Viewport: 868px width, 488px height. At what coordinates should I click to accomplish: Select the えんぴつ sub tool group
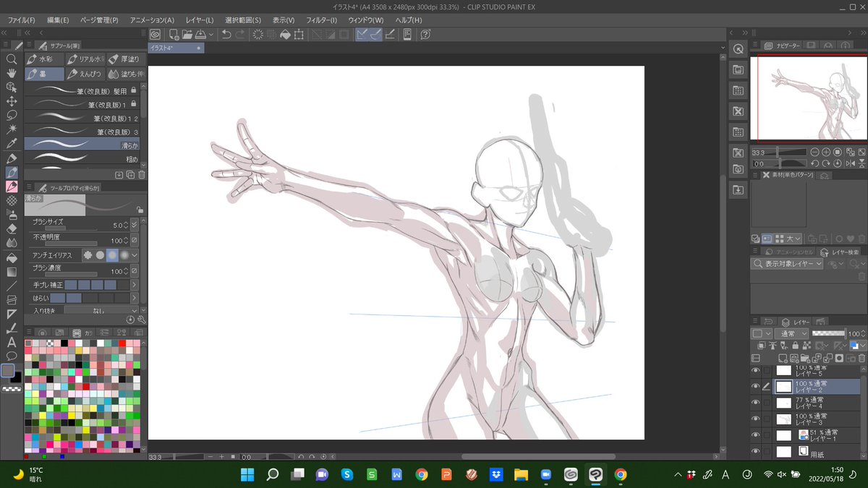tap(85, 74)
